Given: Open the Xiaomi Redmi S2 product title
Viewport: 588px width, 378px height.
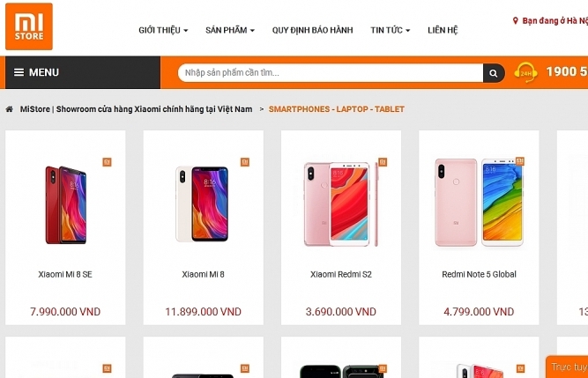Looking at the screenshot, I should point(341,274).
